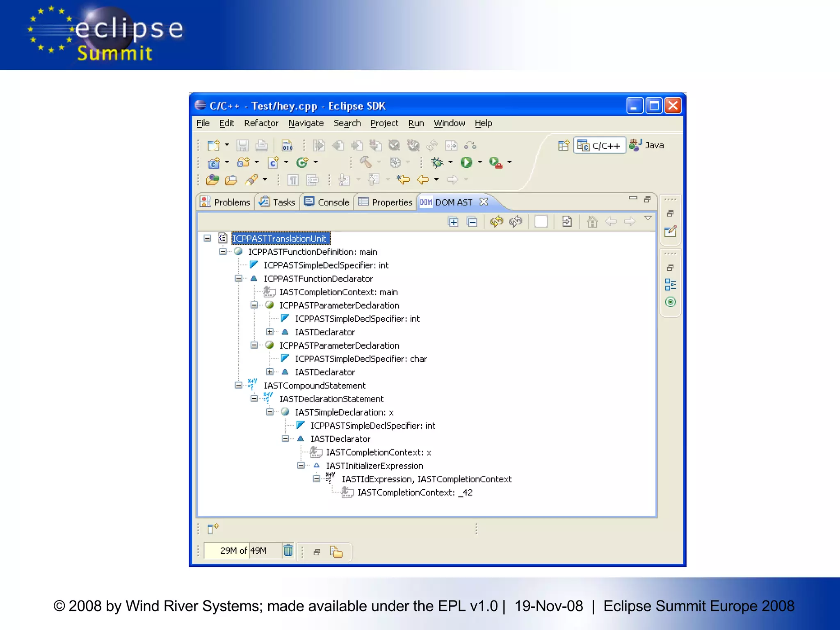Click the Expand All icon in DOM AST view

[x=453, y=222]
